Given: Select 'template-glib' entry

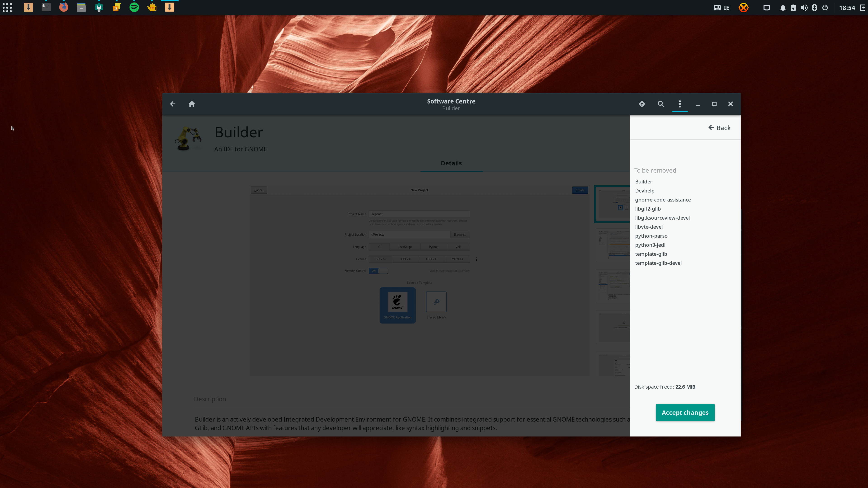Looking at the screenshot, I should (651, 254).
